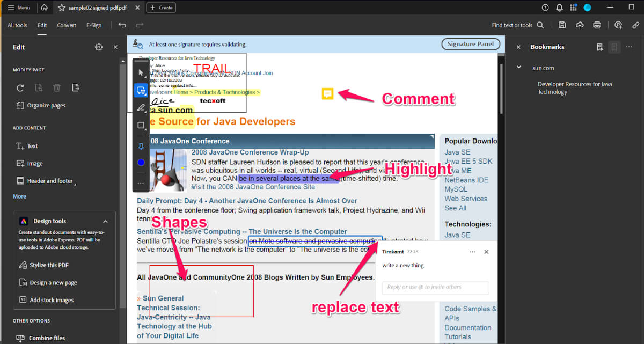This screenshot has height=344, width=644.
Task: Pick the rectangle shape drawing tool
Action: tap(141, 126)
